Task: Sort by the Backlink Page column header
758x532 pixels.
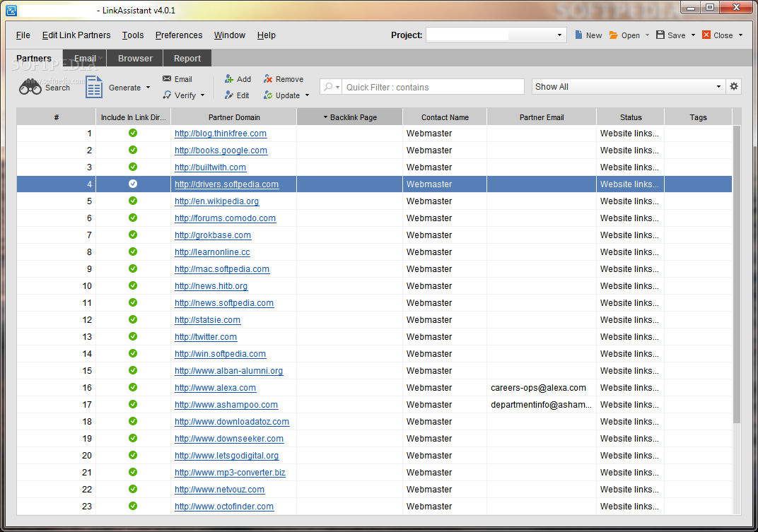Action: [x=349, y=117]
